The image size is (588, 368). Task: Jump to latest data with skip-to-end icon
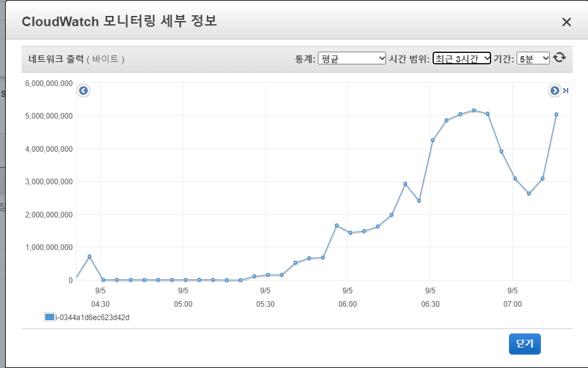(x=566, y=91)
